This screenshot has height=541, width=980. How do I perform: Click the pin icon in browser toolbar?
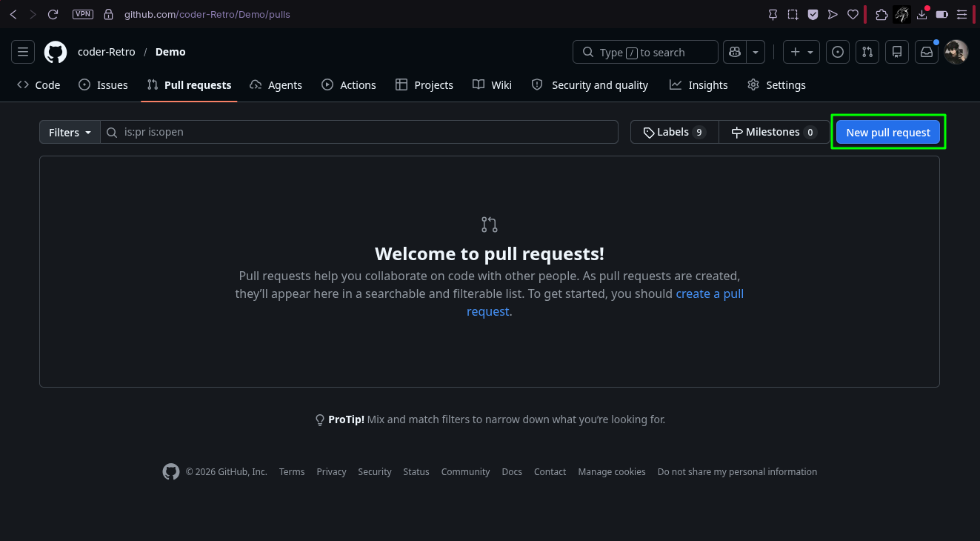point(773,14)
